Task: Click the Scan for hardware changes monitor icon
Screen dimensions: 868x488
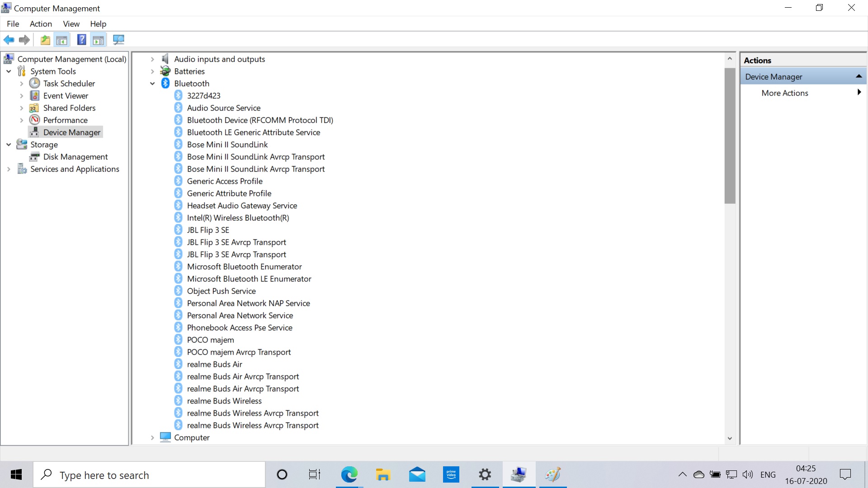Action: [x=118, y=40]
